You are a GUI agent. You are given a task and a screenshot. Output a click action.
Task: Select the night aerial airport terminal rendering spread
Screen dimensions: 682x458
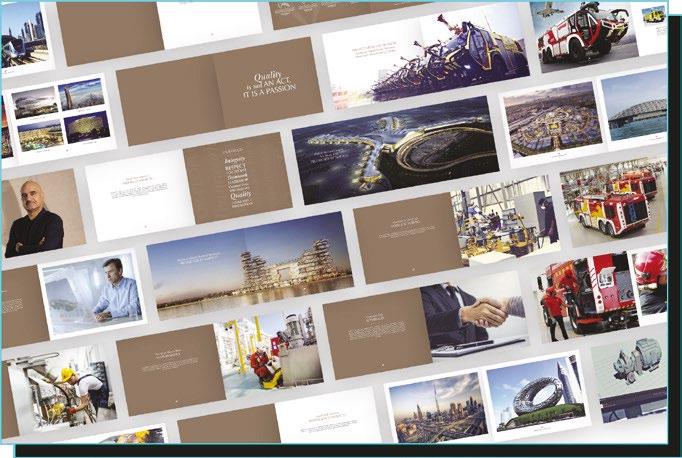(x=395, y=150)
